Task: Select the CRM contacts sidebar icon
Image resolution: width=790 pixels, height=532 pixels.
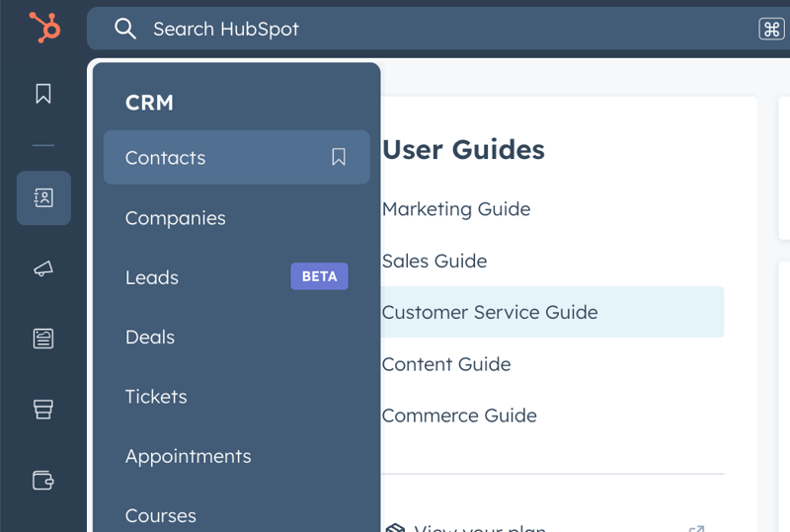Action: [43, 198]
